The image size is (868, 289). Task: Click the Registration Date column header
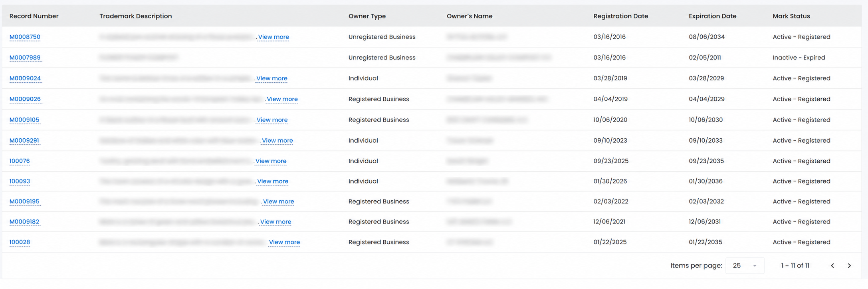point(621,16)
